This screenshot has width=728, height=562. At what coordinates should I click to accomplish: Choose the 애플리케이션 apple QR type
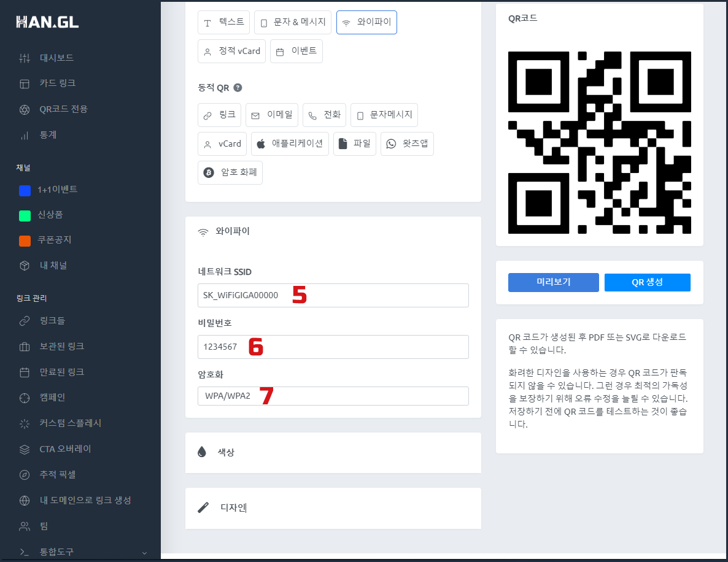tap(290, 144)
